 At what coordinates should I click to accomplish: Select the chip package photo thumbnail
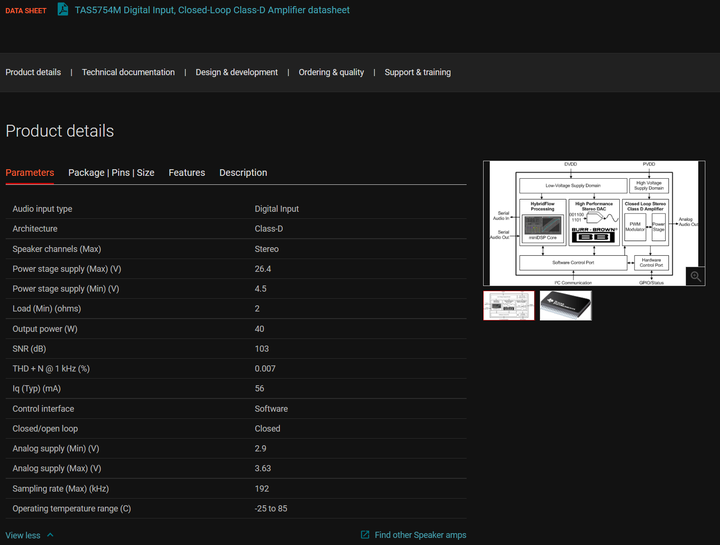point(565,305)
